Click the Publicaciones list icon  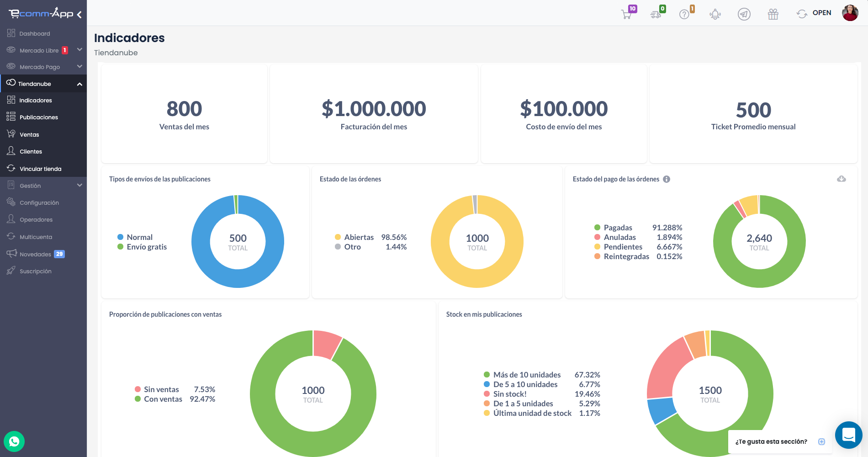pos(11,117)
